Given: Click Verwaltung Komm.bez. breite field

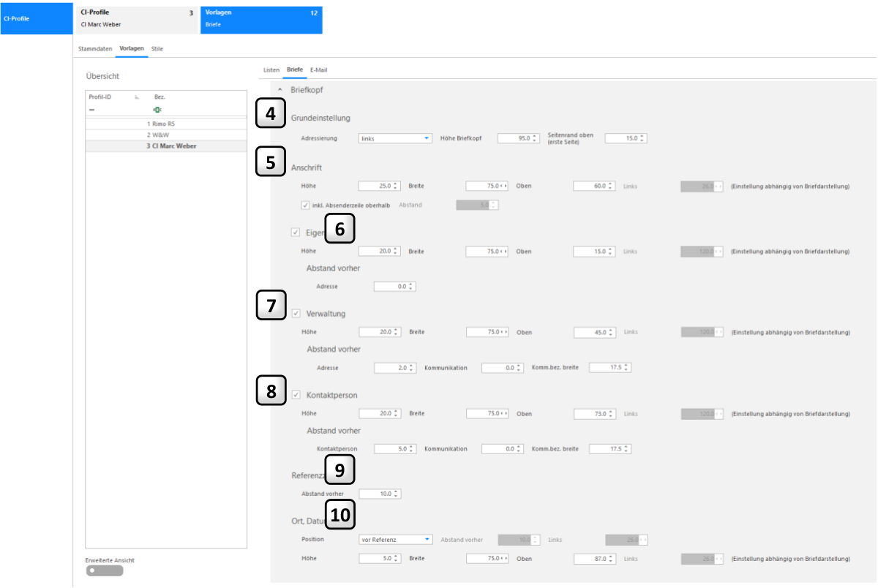Looking at the screenshot, I should pyautogui.click(x=610, y=368).
